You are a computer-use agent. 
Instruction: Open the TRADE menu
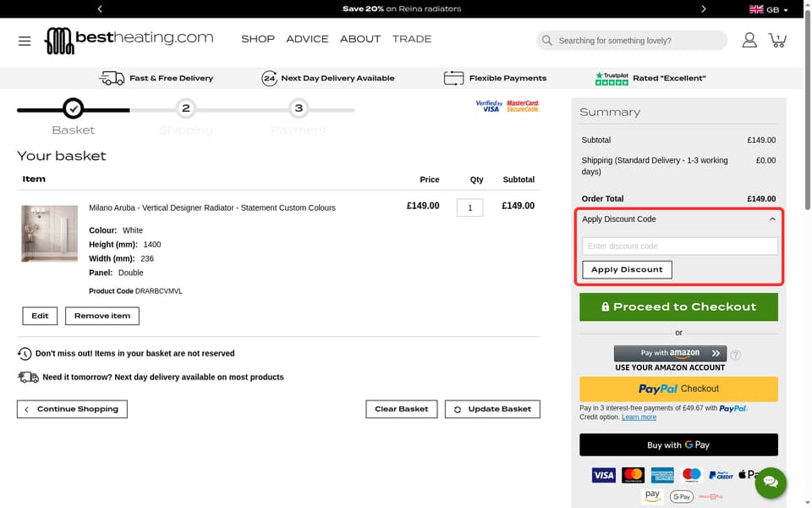coord(412,40)
